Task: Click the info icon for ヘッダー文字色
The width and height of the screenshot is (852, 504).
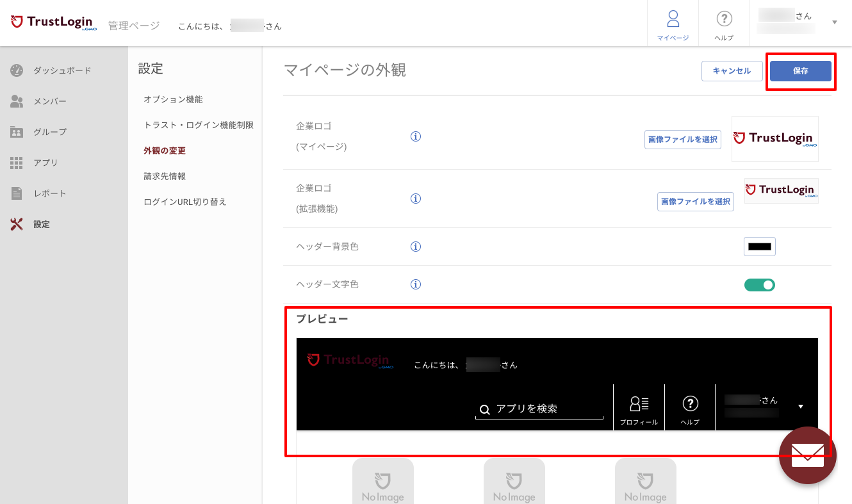Action: (x=415, y=284)
